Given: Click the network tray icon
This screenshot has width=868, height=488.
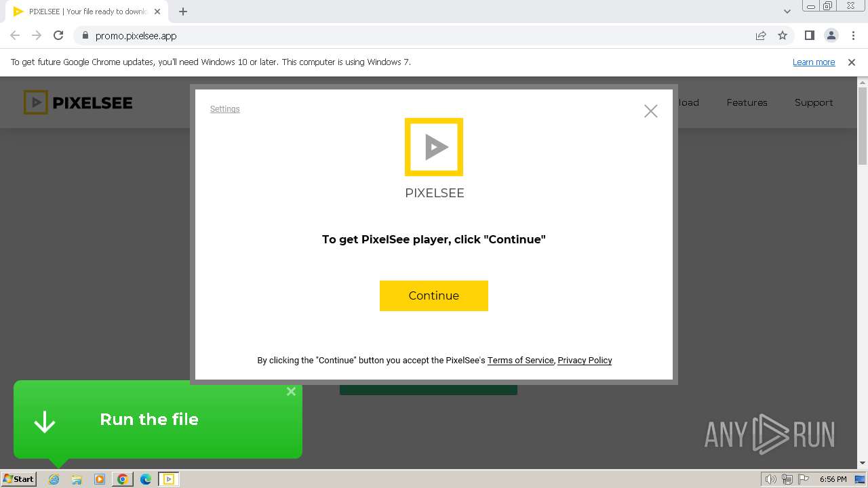Looking at the screenshot, I should [x=787, y=479].
